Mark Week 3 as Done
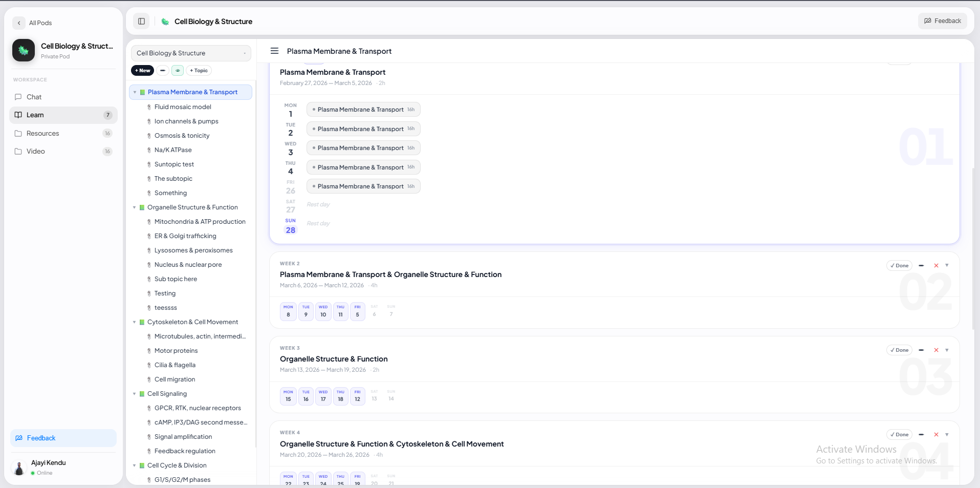Screen dimensions: 980x488 point(899,350)
